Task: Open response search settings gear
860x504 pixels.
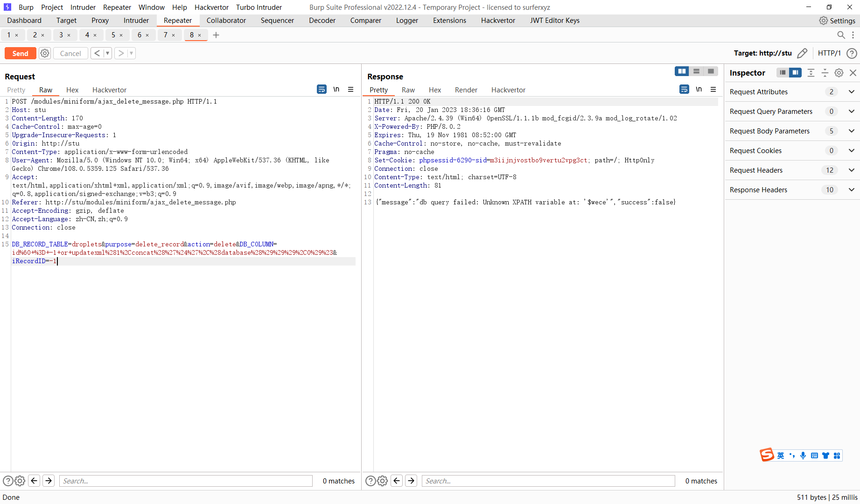Action: 382,481
